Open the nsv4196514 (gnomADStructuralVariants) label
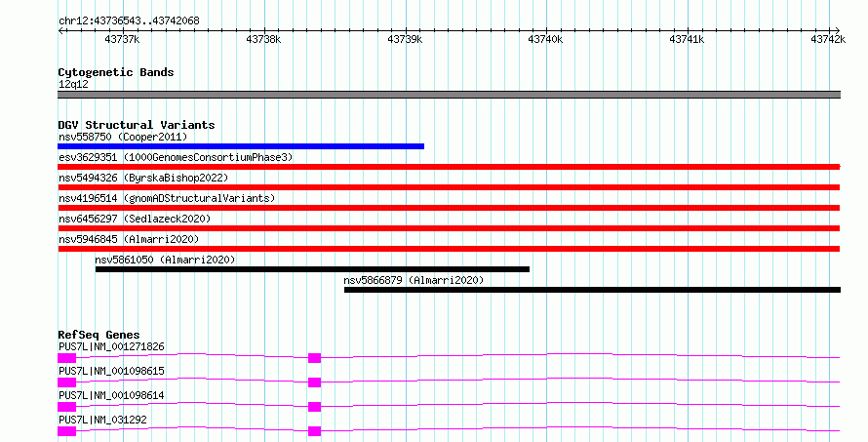The height and width of the screenshot is (442, 868). (x=167, y=198)
